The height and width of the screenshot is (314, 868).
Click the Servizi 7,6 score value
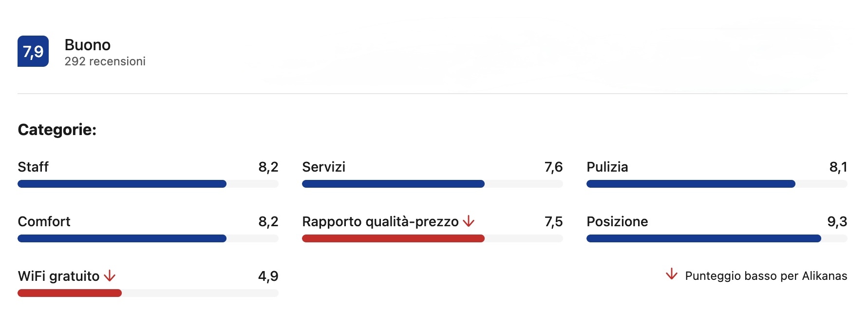point(553,167)
